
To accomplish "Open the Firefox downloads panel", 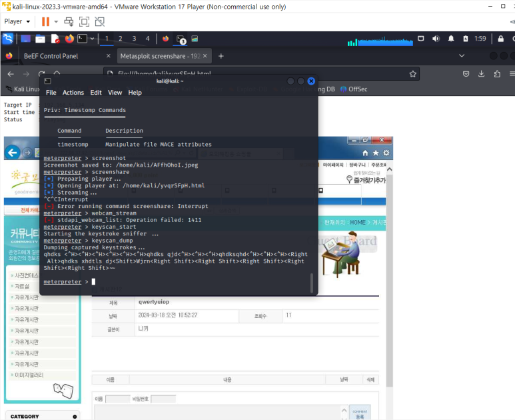I will (481, 74).
